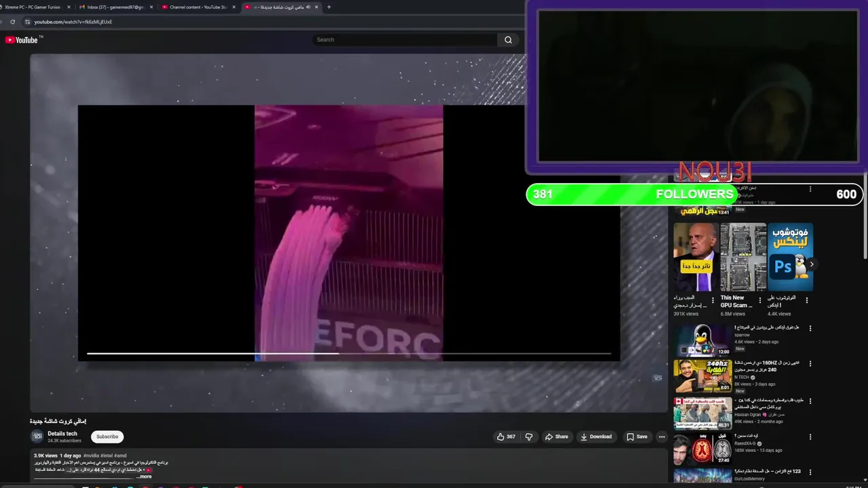Open the sparrow Linux penguin video thumbnail
This screenshot has width=868, height=488.
pyautogui.click(x=703, y=340)
